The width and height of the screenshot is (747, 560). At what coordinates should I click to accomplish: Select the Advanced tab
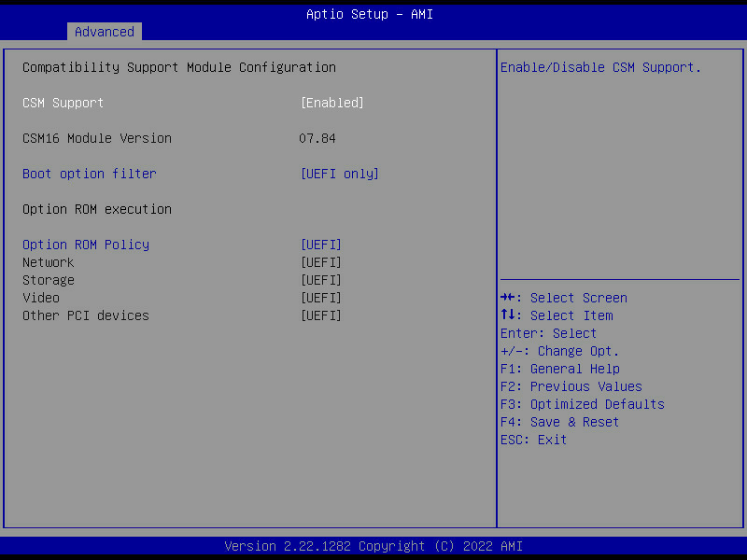[x=105, y=32]
